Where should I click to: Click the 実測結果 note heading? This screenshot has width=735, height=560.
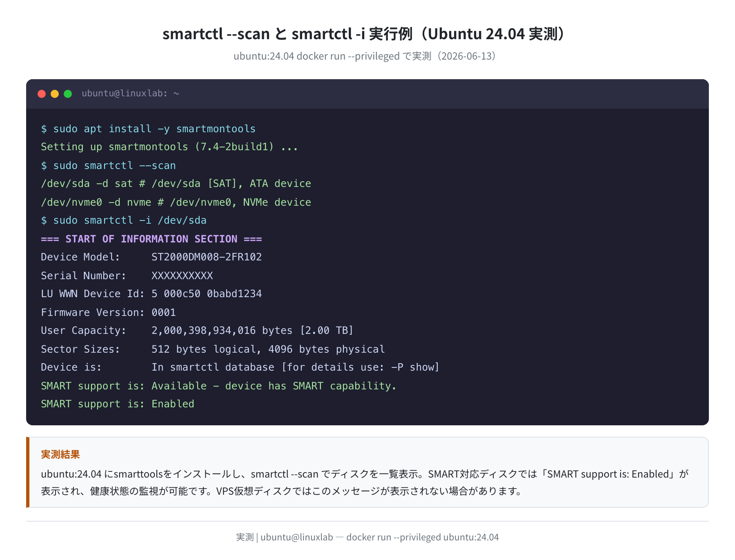(60, 454)
